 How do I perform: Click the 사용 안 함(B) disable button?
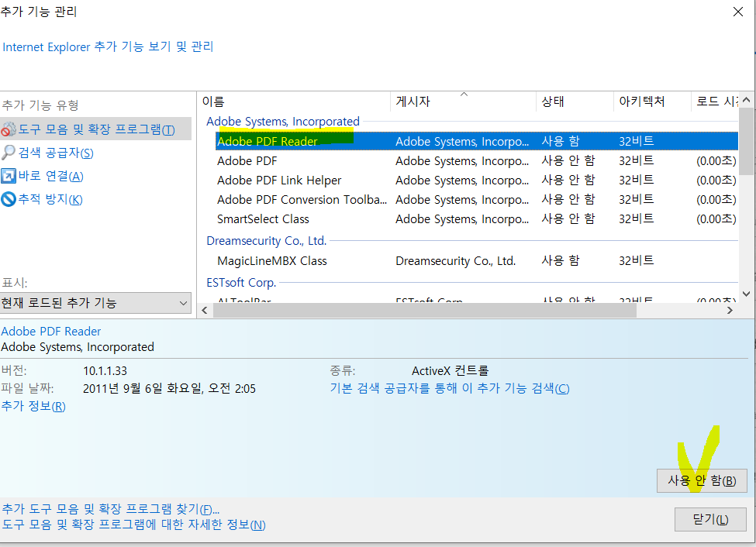[702, 480]
